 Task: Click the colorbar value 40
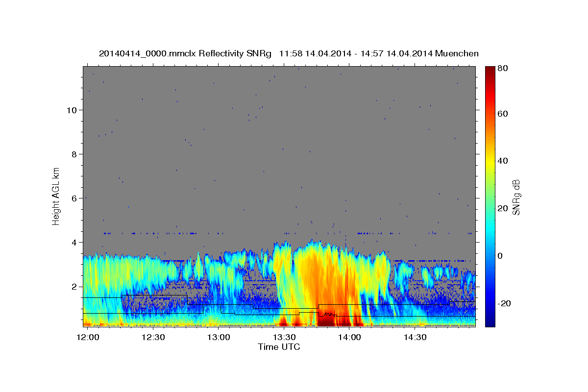pos(502,161)
